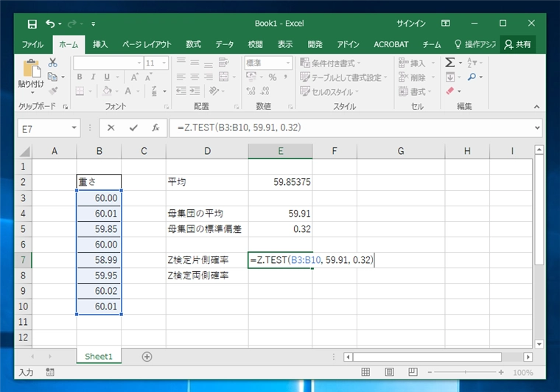Click the Borders icon in font group
Viewport: 560px width, 392px height.
tap(80, 91)
